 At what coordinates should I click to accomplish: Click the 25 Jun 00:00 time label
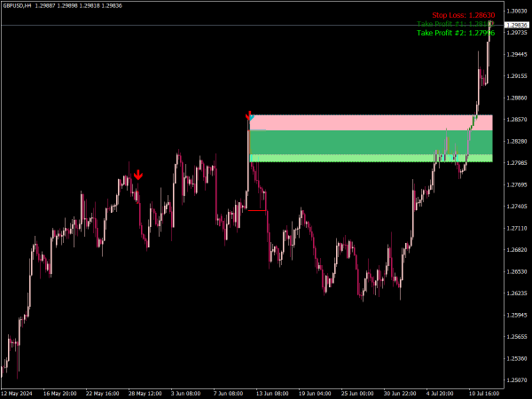click(357, 393)
